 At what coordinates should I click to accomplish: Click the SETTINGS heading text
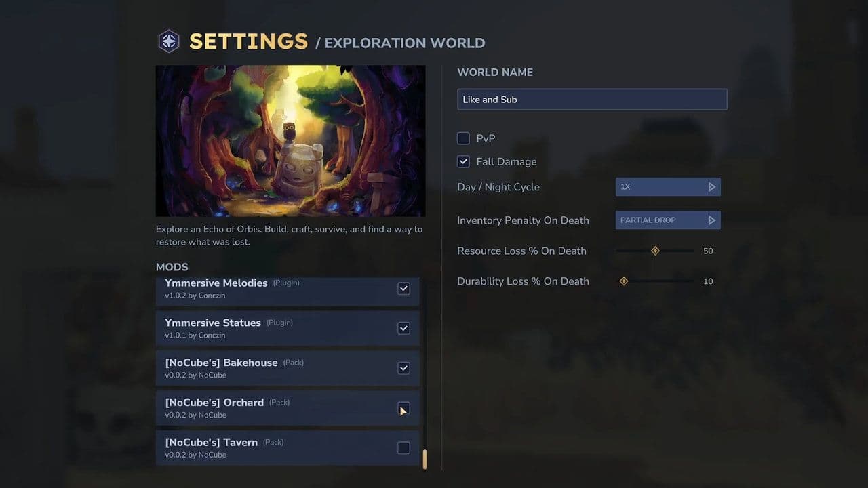pos(248,42)
